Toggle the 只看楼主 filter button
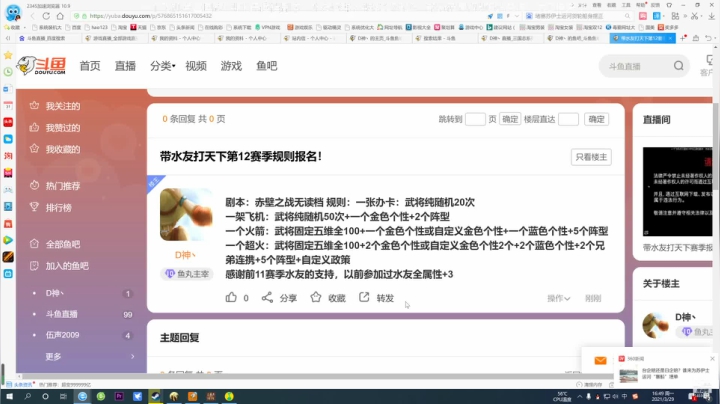The width and height of the screenshot is (720, 404). [591, 157]
